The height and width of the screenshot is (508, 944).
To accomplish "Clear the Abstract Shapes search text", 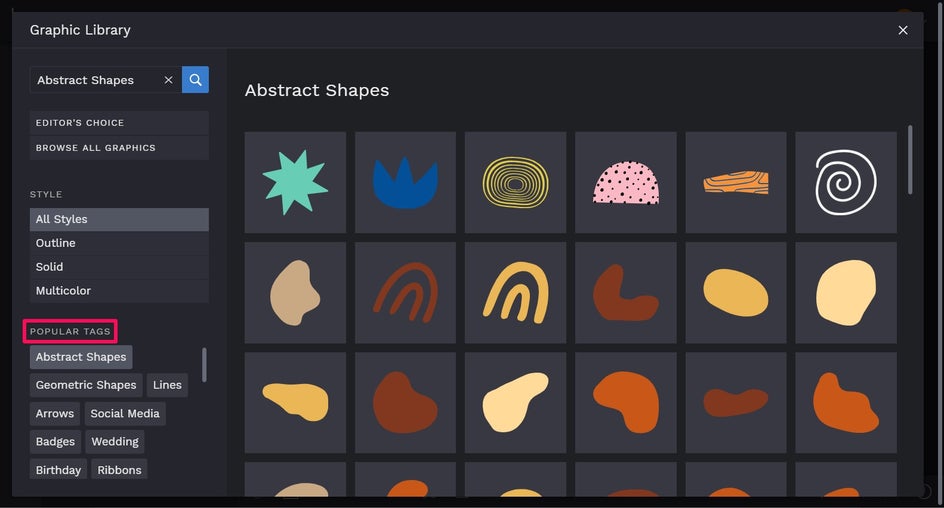I will pos(169,79).
